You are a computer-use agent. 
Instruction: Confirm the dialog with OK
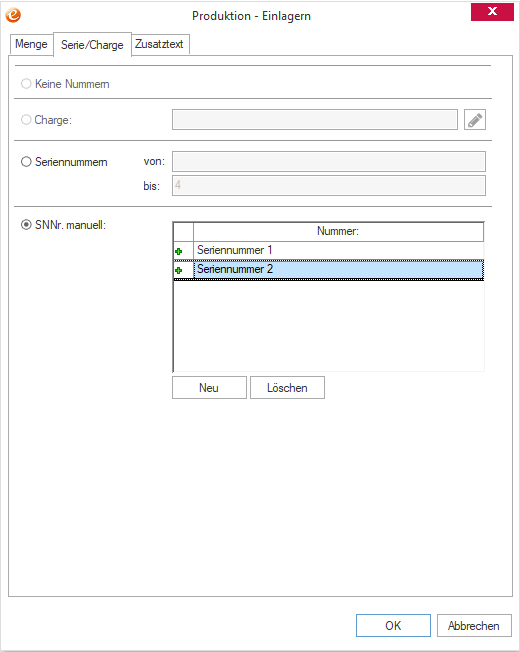(393, 625)
